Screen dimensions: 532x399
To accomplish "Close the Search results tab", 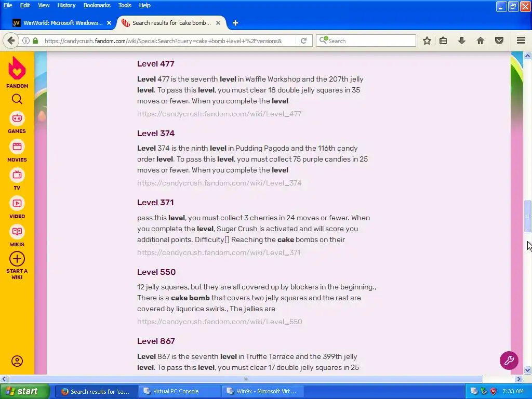I will pyautogui.click(x=218, y=23).
